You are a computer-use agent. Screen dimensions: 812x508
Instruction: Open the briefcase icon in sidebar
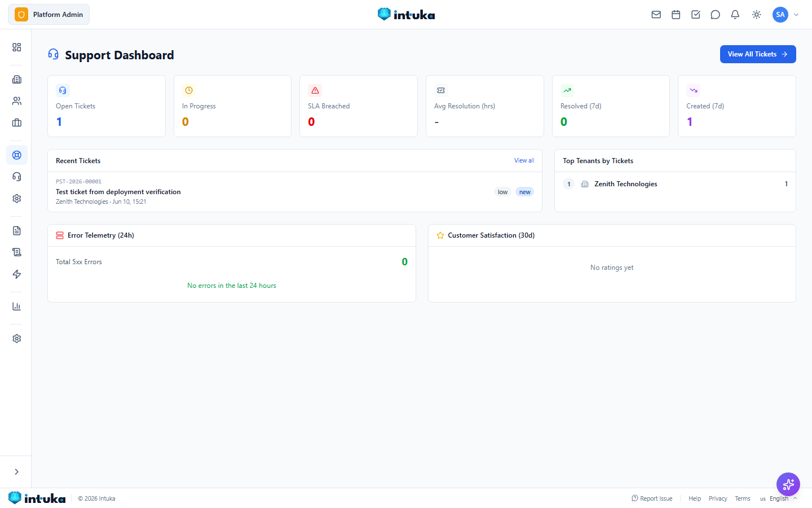(x=17, y=122)
